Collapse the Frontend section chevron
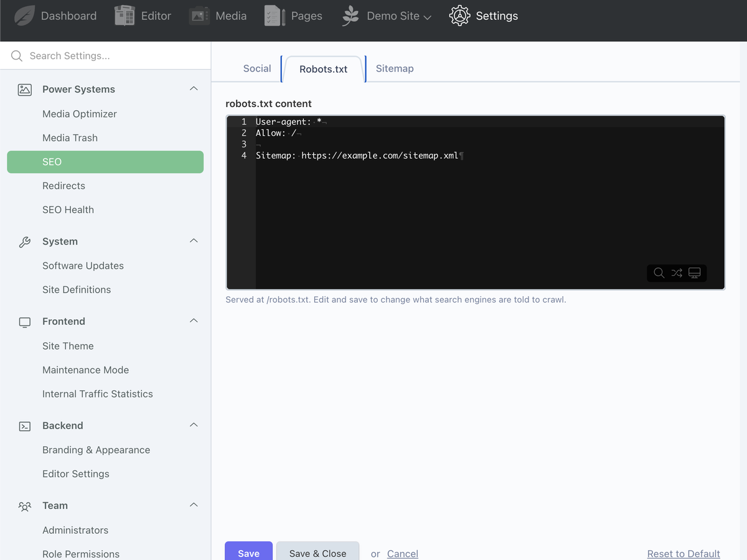Screen dimensions: 747x560 (x=194, y=320)
